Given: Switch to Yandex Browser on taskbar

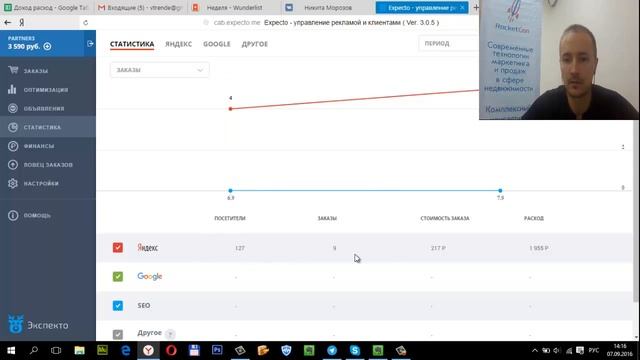Looking at the screenshot, I should (148, 350).
